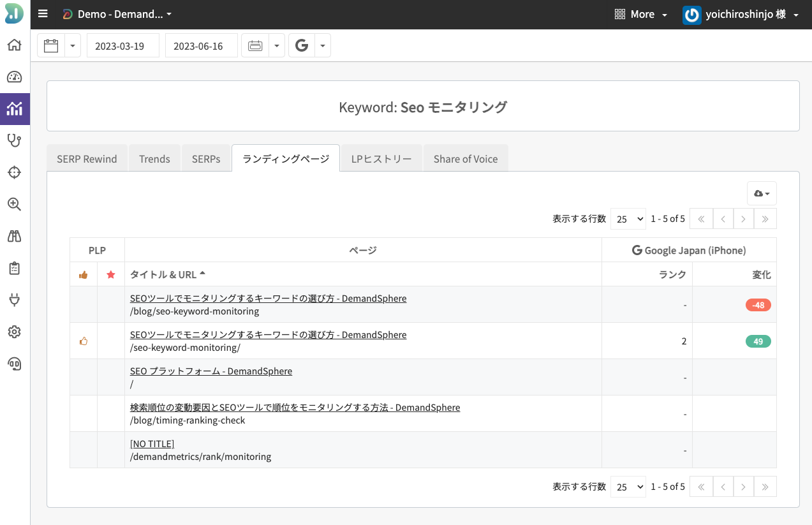Open the plug integrations sidebar icon
812x525 pixels.
click(14, 300)
